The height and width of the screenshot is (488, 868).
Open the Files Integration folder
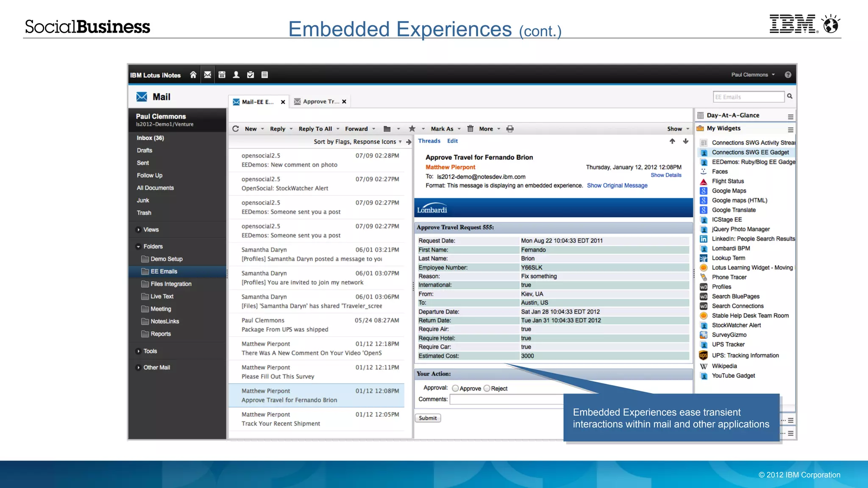[x=171, y=284]
